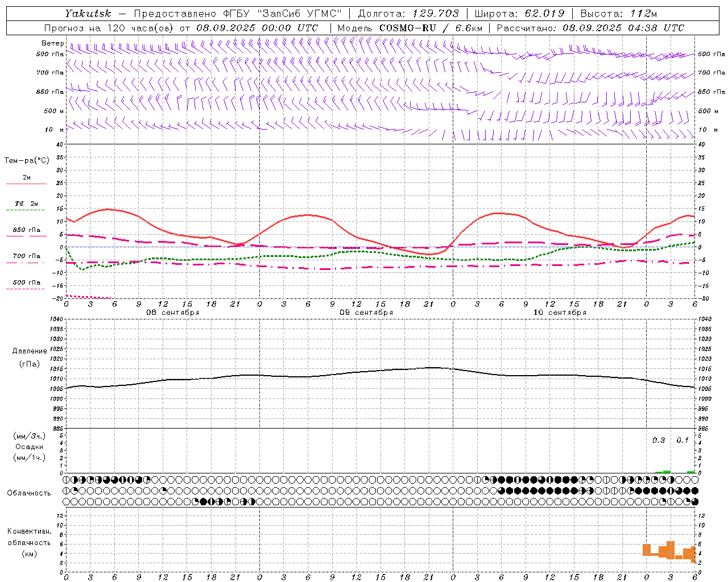Image resolution: width=728 pixels, height=582 pixels.
Task: Click the longitude value 129.703
Action: 437,14
